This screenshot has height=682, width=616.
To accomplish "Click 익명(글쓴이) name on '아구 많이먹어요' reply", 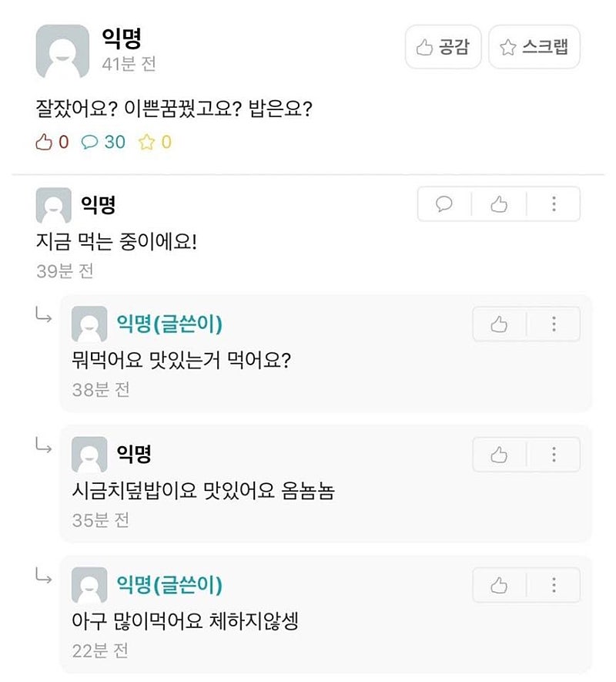I will point(169,585).
